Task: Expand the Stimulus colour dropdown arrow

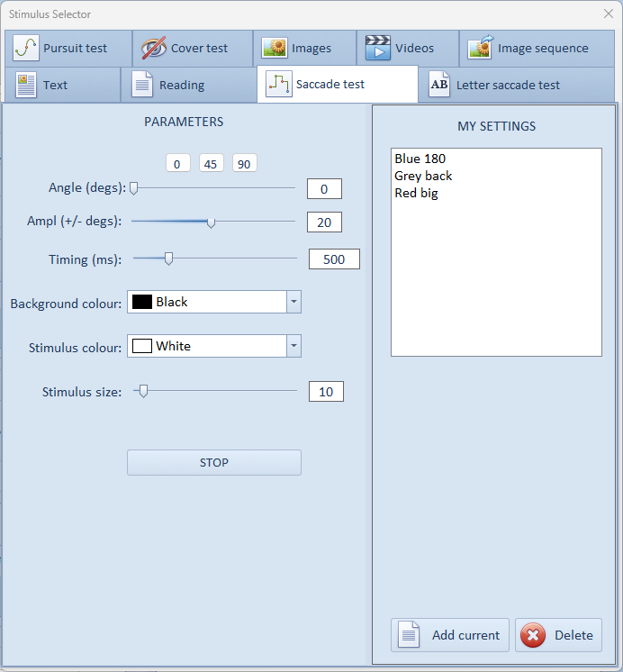Action: [293, 346]
